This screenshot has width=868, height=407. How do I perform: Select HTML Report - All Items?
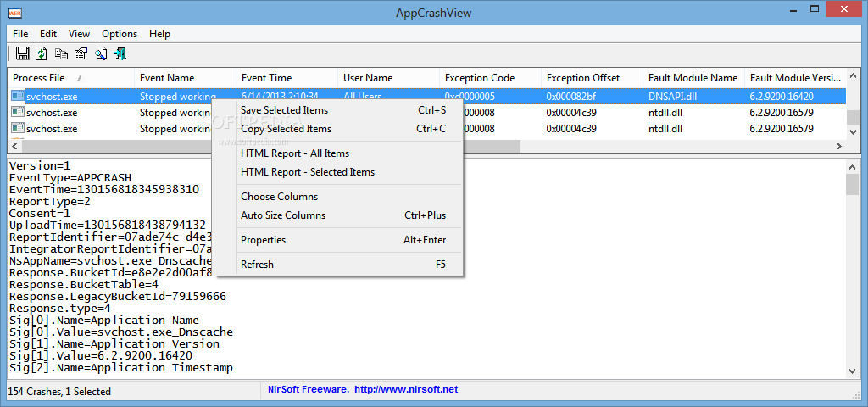point(337,153)
